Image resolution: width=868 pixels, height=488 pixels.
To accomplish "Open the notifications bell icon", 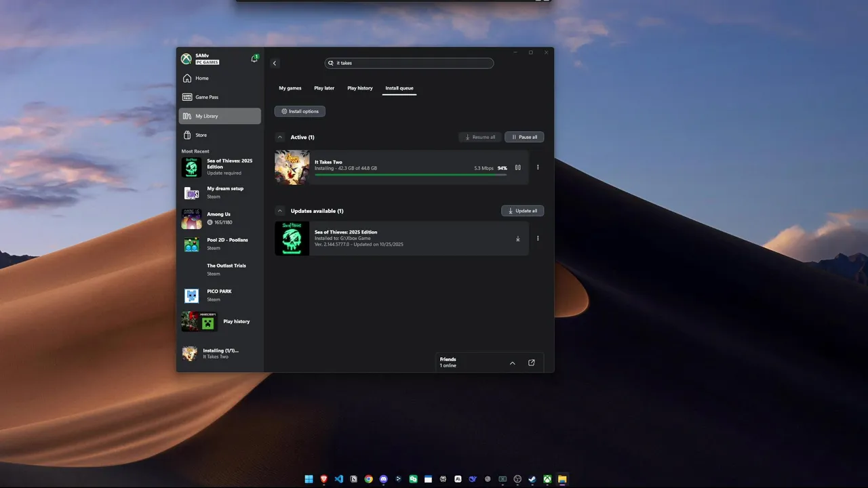I will pos(254,59).
